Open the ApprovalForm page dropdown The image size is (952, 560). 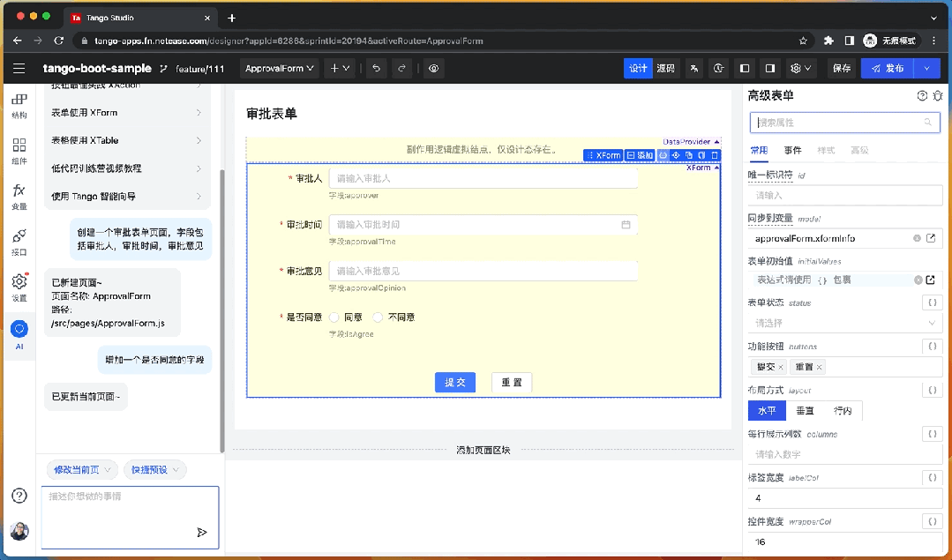280,69
